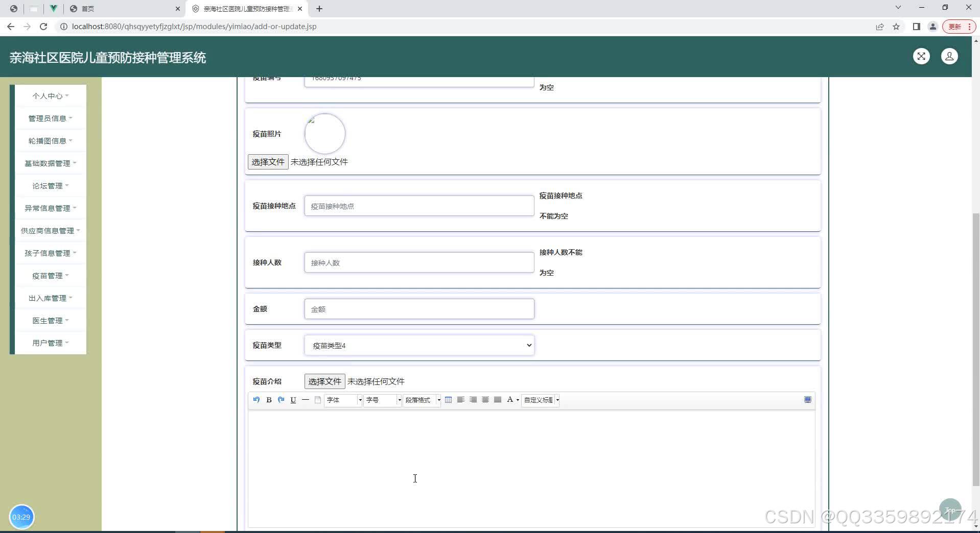The width and height of the screenshot is (980, 533).
Task: Open the browser profile avatar icon
Action: pyautogui.click(x=933, y=27)
